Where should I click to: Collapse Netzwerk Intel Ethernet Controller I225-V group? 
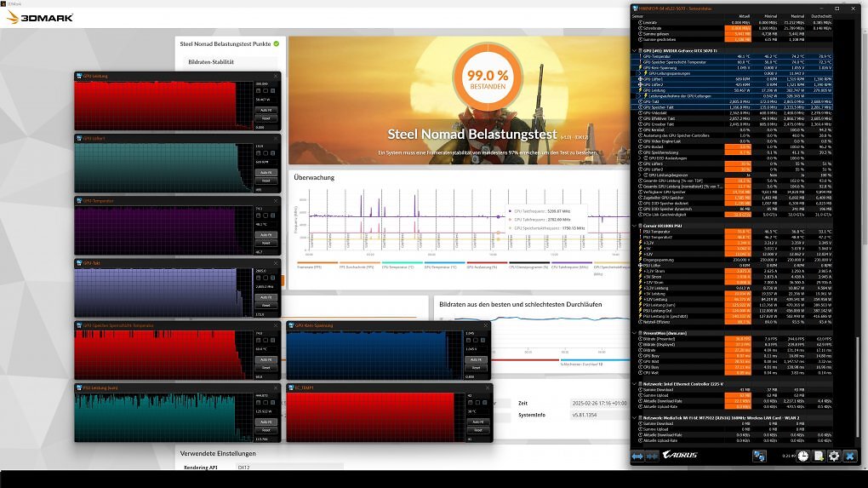click(634, 384)
